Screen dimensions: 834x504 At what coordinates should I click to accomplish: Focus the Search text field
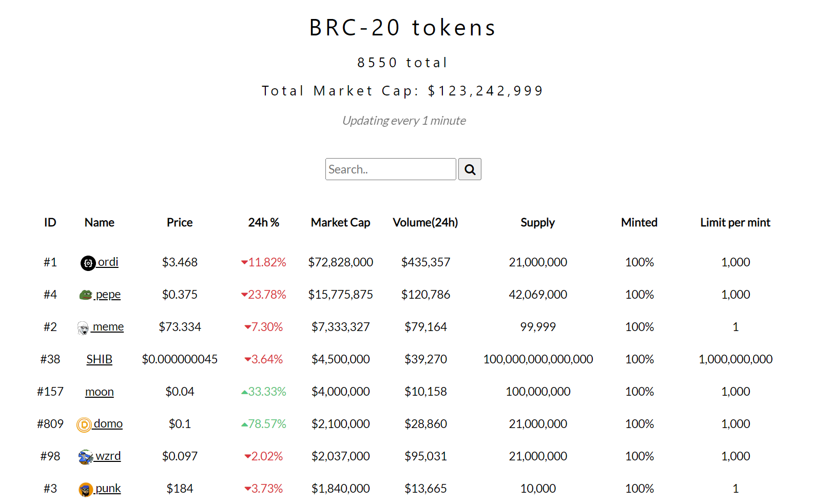[x=391, y=169]
